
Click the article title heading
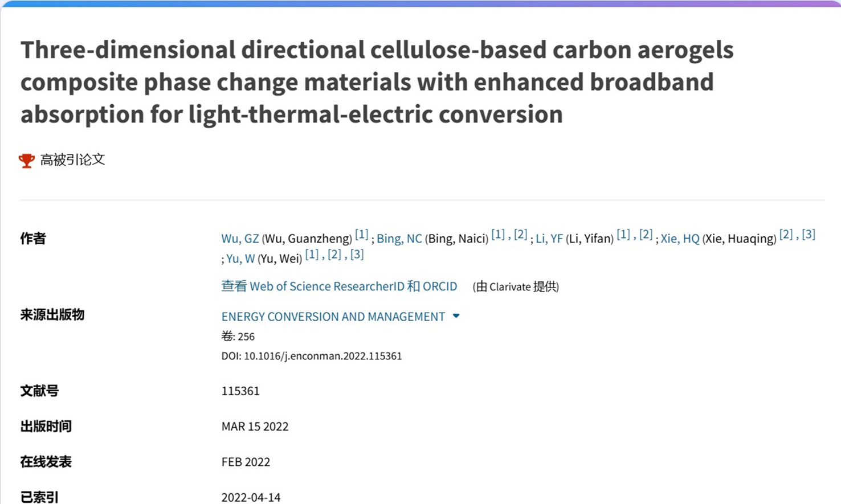377,82
